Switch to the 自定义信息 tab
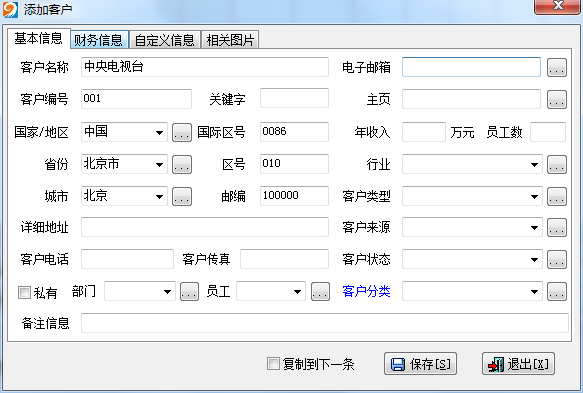This screenshot has width=583, height=393. tap(165, 40)
